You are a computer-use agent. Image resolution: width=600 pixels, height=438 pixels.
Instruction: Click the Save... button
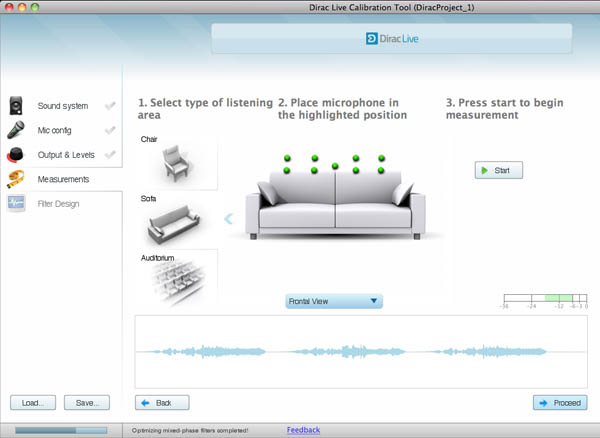coord(87,403)
